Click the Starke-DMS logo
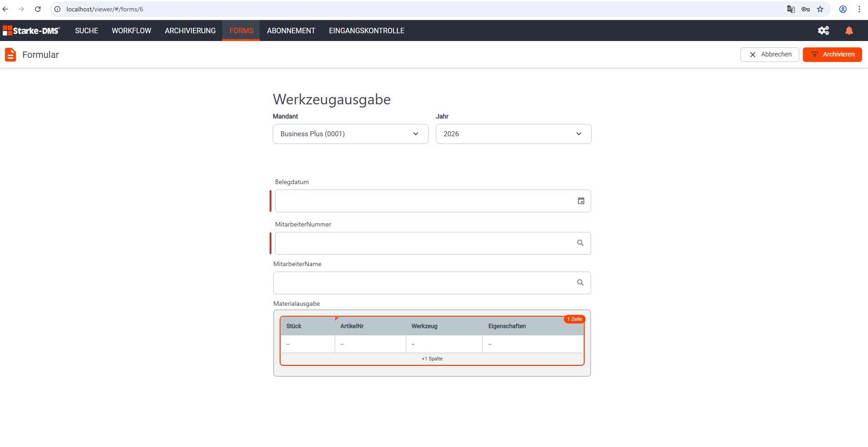The width and height of the screenshot is (868, 447). tap(31, 31)
